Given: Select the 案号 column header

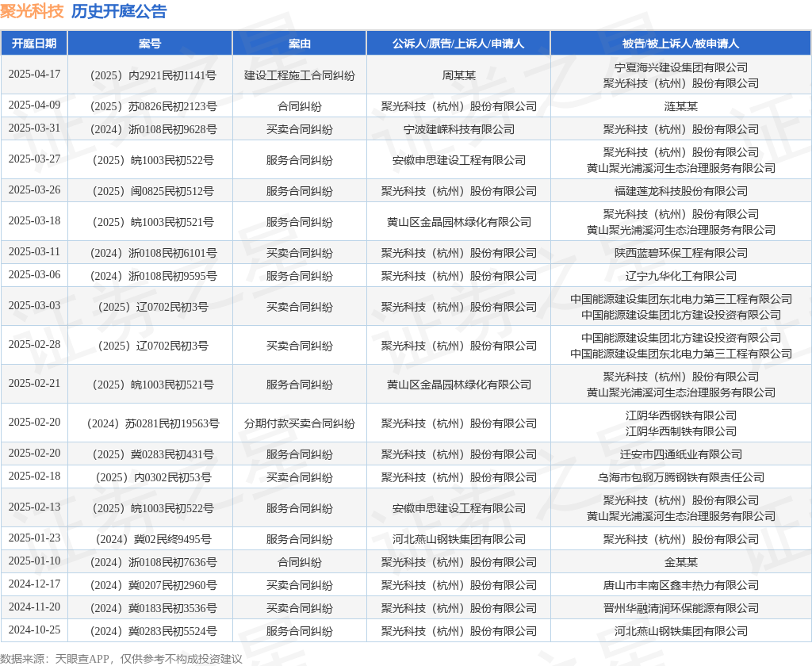Looking at the screenshot, I should [150, 44].
